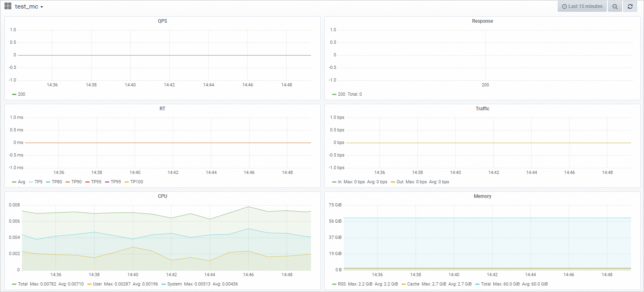This screenshot has height=292, width=644.
Task: Toggle the 200 series in Response legend
Action: (341, 94)
